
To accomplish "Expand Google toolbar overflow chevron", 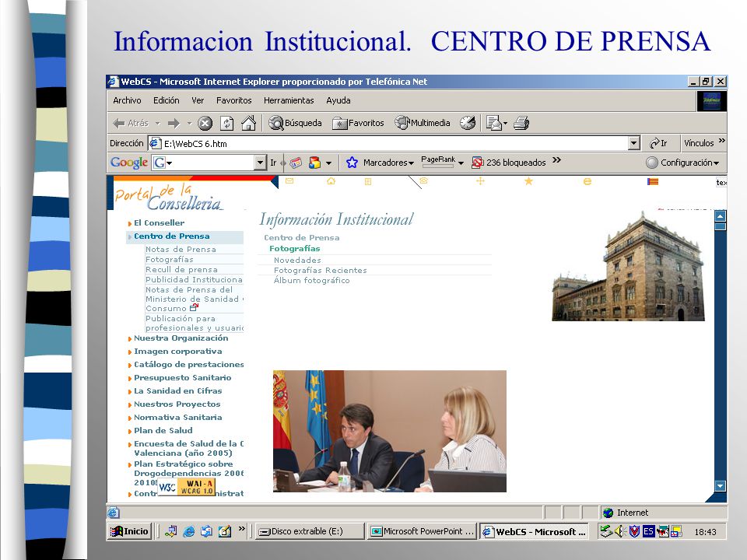I will click(556, 160).
